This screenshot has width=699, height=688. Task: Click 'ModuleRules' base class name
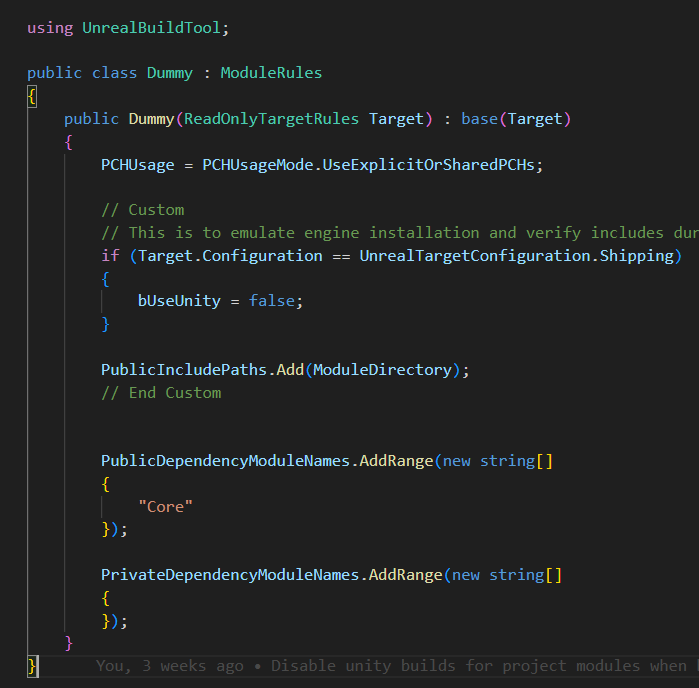point(271,73)
